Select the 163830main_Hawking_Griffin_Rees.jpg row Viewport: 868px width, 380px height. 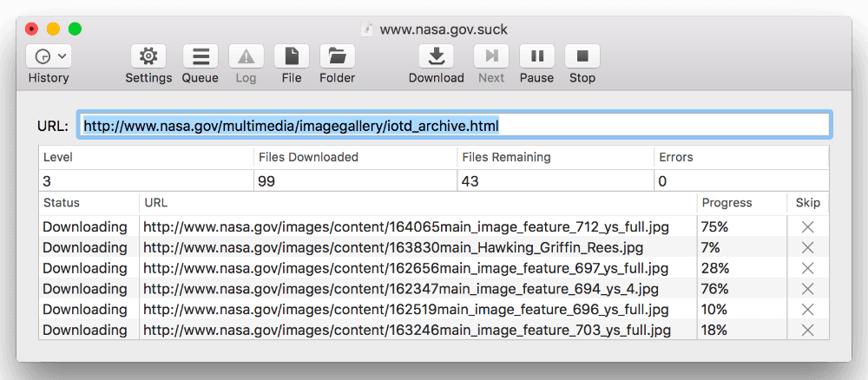(434, 247)
